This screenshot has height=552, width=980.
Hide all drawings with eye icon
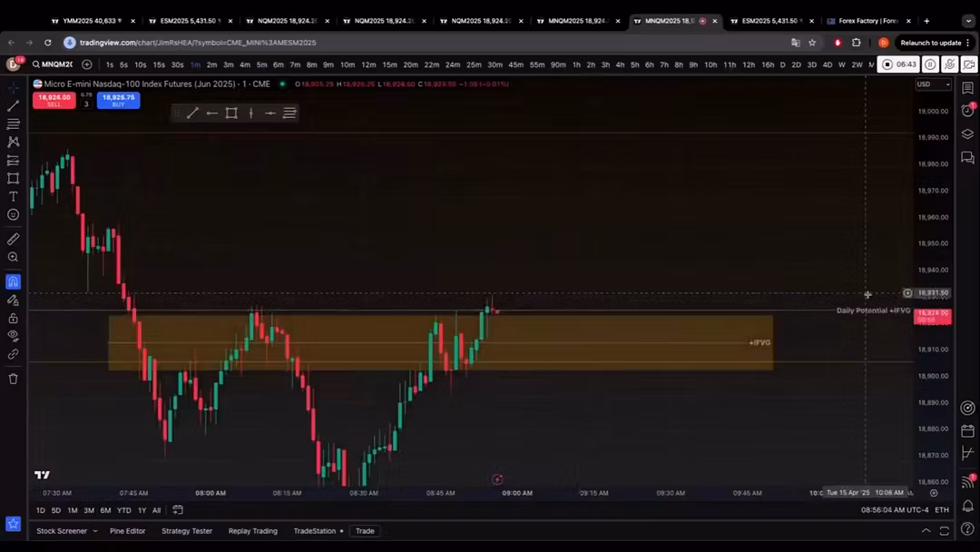tap(13, 336)
